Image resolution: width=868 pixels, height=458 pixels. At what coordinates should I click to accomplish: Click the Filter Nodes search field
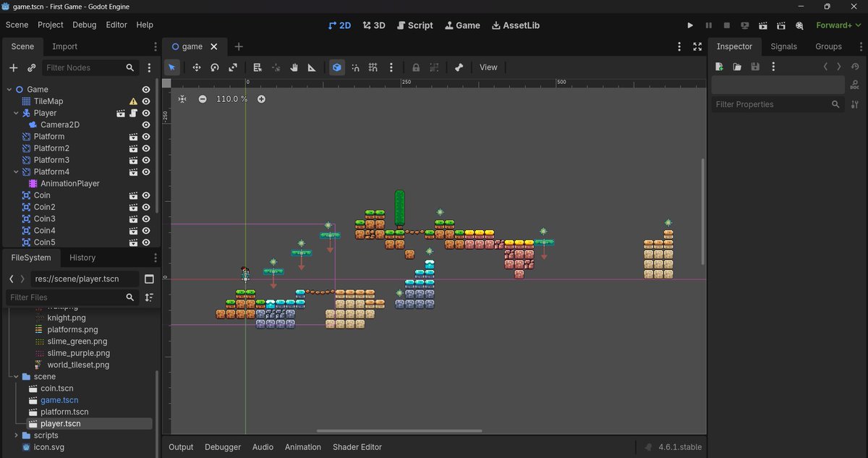(90, 67)
